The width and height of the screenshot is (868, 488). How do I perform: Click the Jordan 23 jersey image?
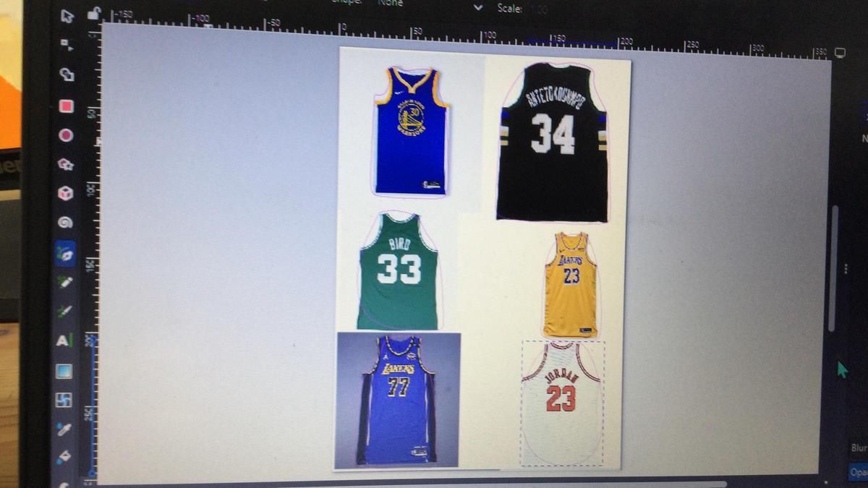click(x=562, y=402)
